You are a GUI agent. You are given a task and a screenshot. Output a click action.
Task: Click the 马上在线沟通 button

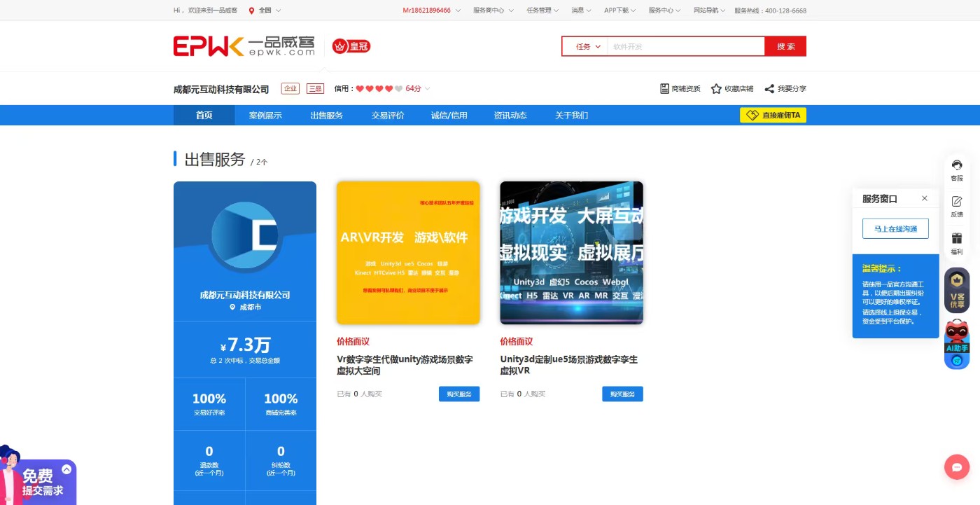pyautogui.click(x=895, y=228)
